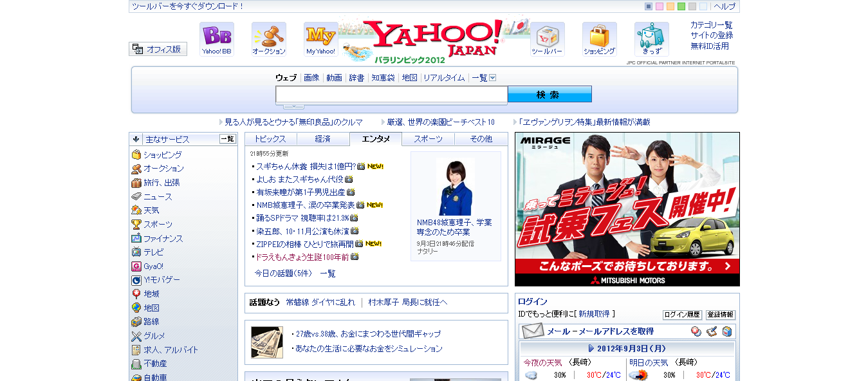Select the dark blue theme color swatch
Screen dimensions: 868x381
(649, 6)
